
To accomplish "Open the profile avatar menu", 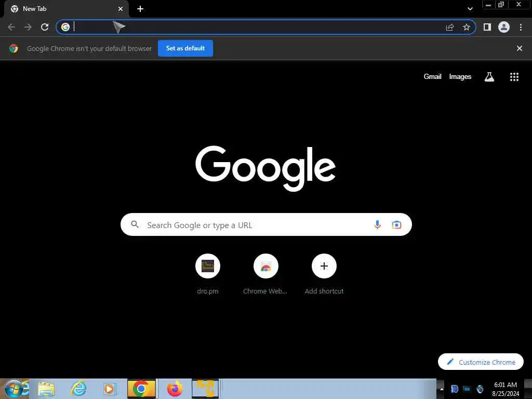I will tap(504, 27).
